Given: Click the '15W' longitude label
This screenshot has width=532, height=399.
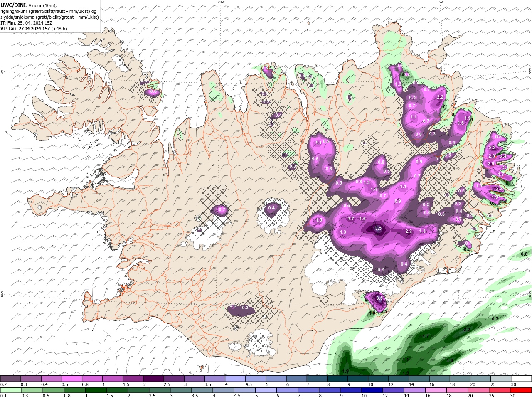Looking at the screenshot, I should tap(440, 2).
